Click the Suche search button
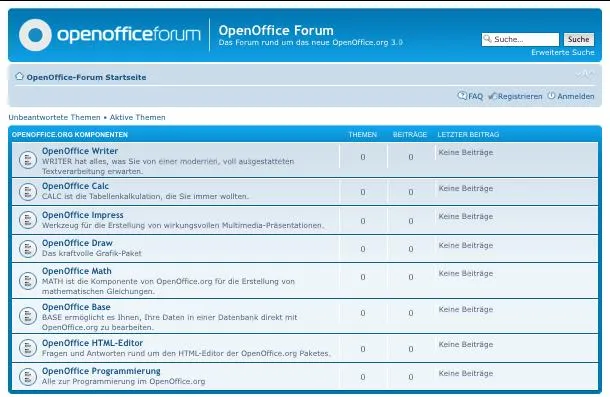This screenshot has height=397, width=610. tap(579, 39)
